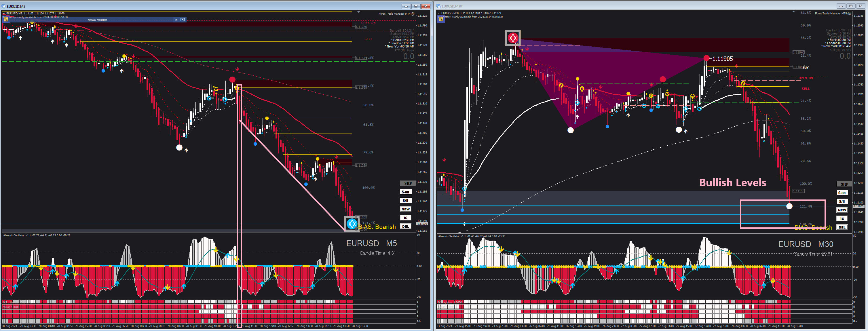Click the news reader icon in M5 chart
Viewport: 868px width, 331px height.
[6, 20]
